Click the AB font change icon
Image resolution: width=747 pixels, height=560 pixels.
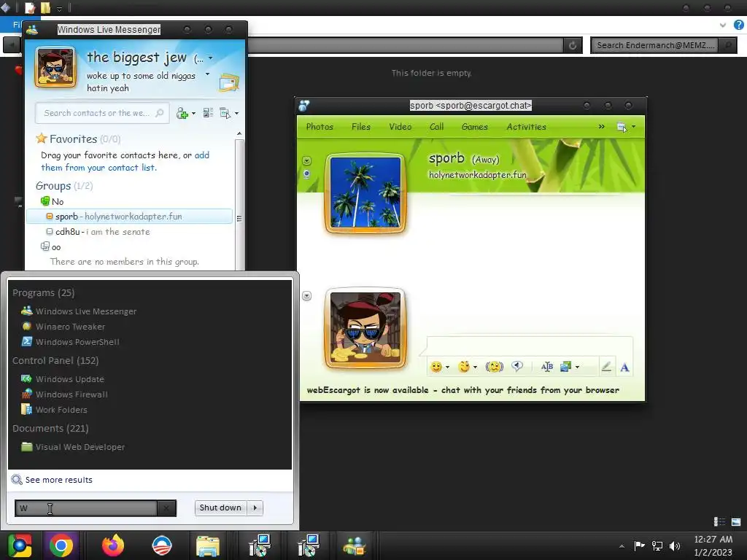547,367
